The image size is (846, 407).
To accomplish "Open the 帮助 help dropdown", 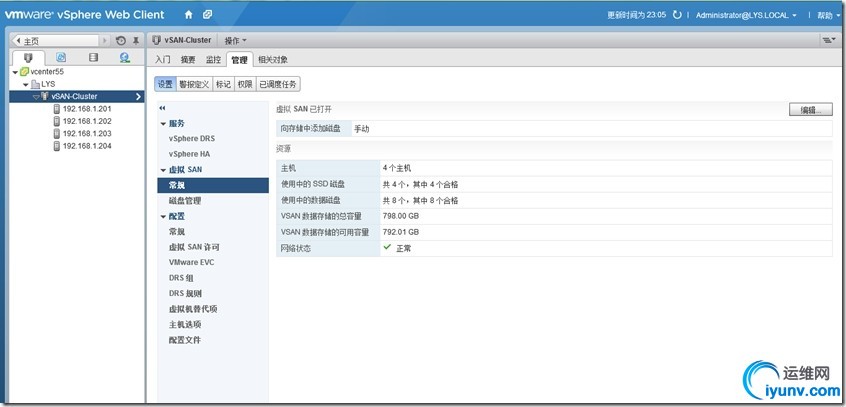I will point(828,15).
